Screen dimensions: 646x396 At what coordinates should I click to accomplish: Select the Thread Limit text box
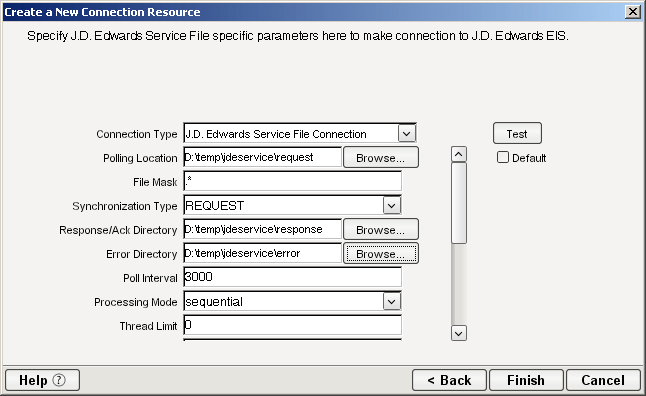click(293, 325)
